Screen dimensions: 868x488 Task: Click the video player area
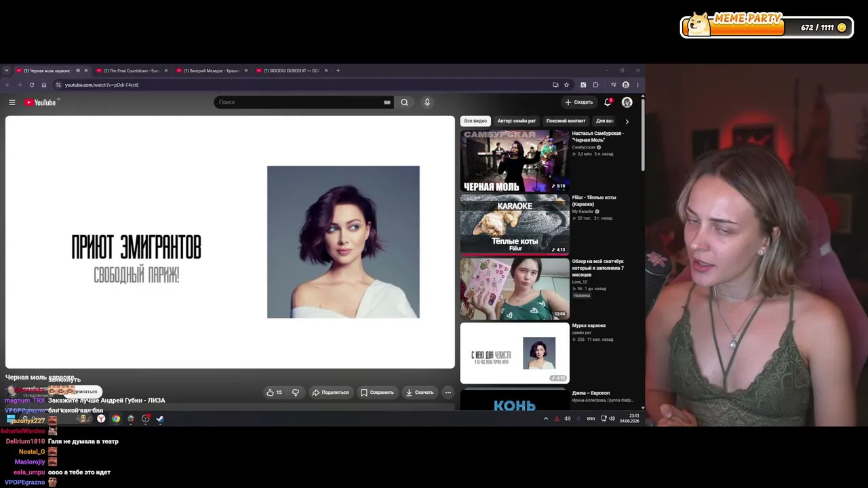(x=230, y=242)
